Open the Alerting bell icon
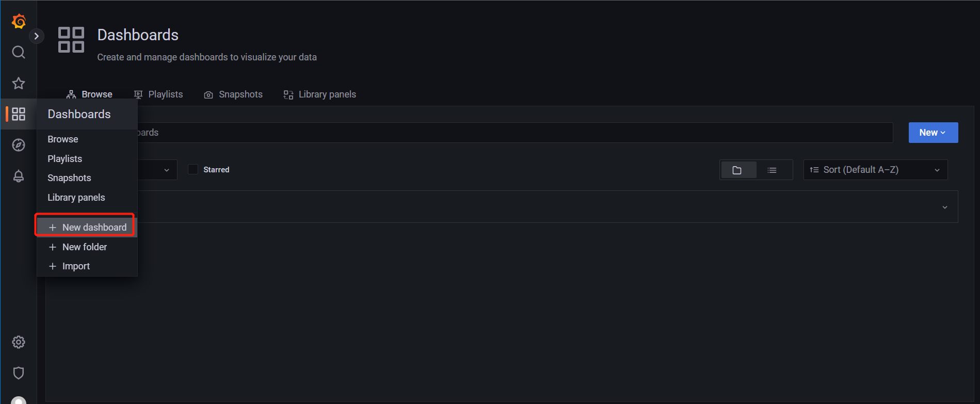Viewport: 980px width, 404px height. (19, 176)
